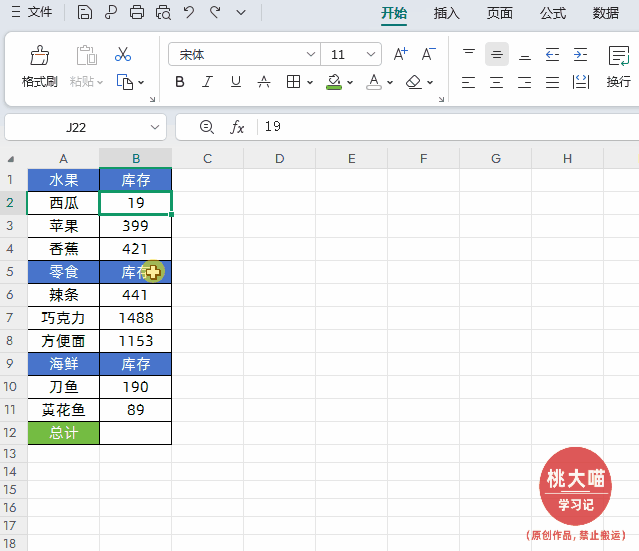The width and height of the screenshot is (639, 551).
Task: Select the empty total cell B12
Action: (x=136, y=433)
